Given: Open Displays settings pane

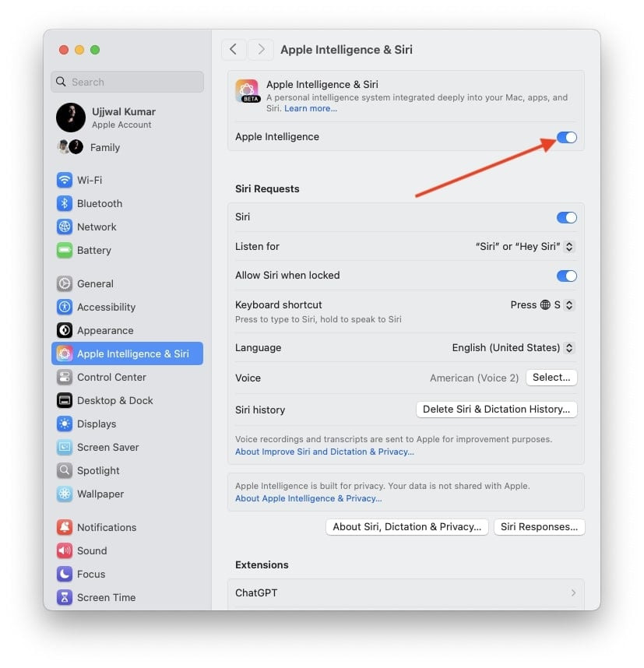Looking at the screenshot, I should (x=127, y=424).
